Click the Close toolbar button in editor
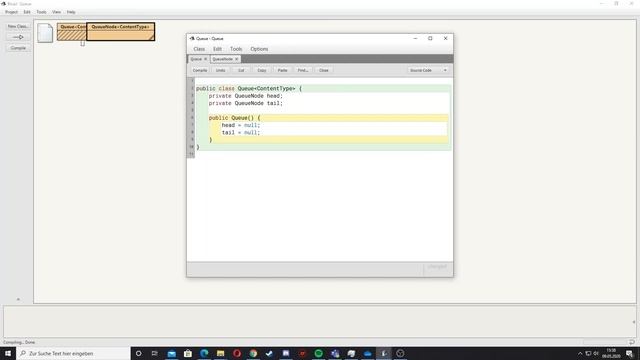Image resolution: width=640 pixels, height=360 pixels. [324, 70]
